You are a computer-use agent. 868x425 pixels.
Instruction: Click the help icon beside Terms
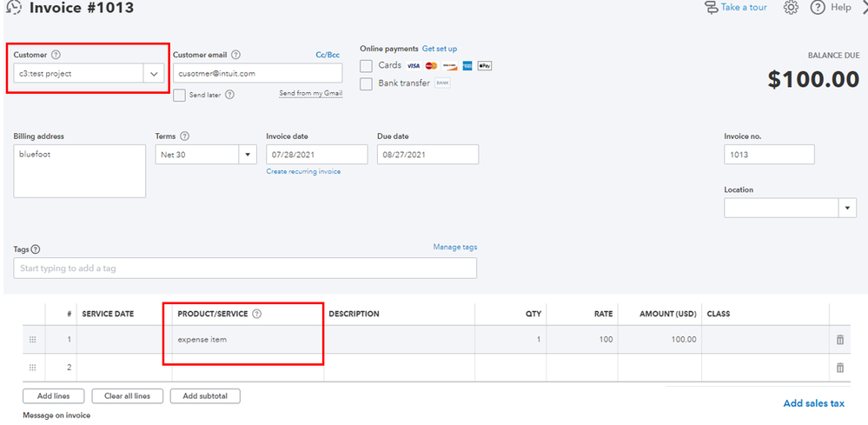[185, 136]
